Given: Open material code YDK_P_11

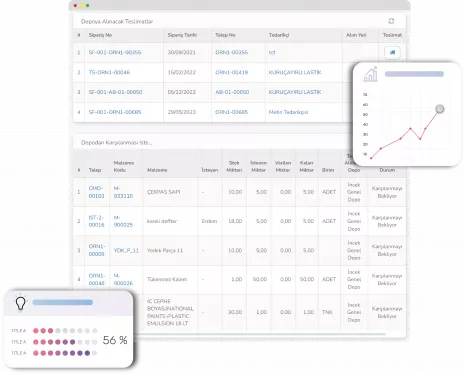Looking at the screenshot, I should [x=126, y=250].
